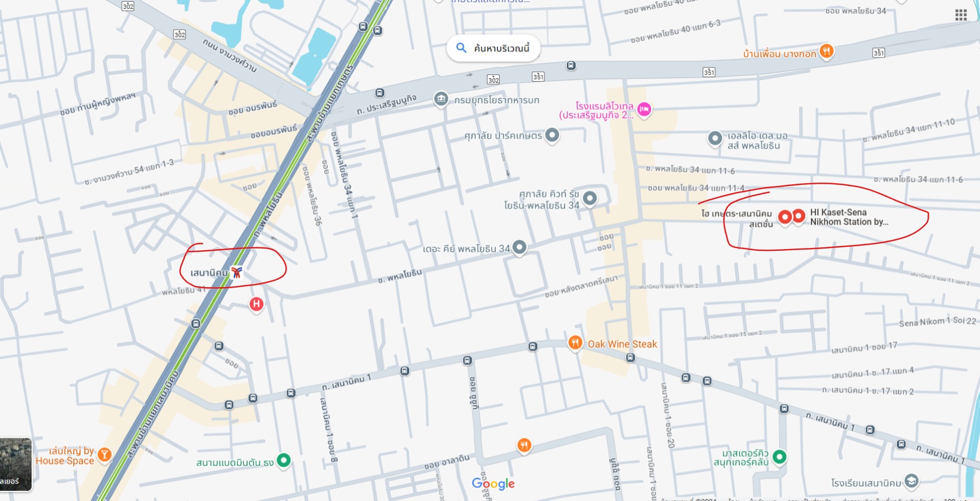Image resolution: width=980 pixels, height=501 pixels.
Task: Select the ศุภาลัย คิวท์ รัชโยธิน marker
Action: (x=590, y=198)
